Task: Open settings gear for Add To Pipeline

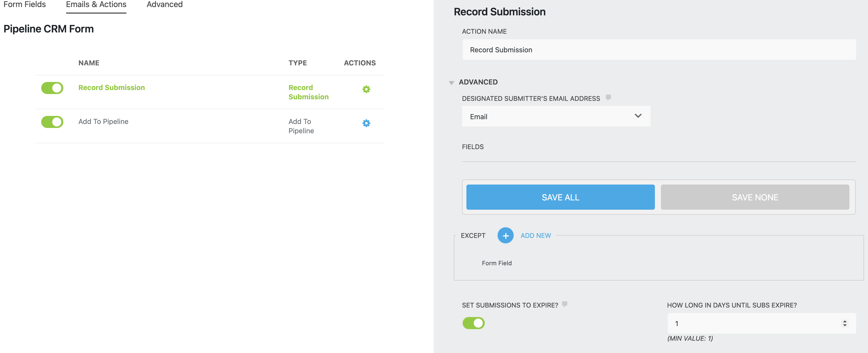Action: pos(366,123)
